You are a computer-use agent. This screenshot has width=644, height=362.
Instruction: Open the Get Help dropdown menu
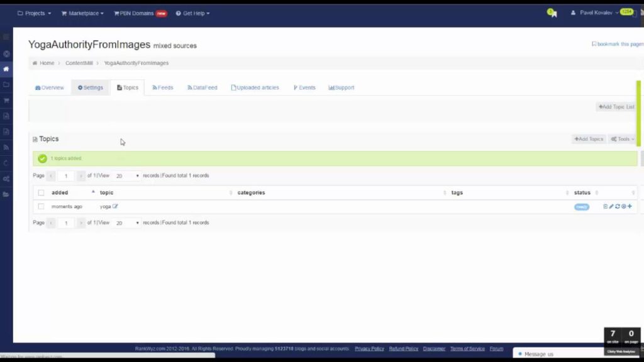click(x=192, y=13)
